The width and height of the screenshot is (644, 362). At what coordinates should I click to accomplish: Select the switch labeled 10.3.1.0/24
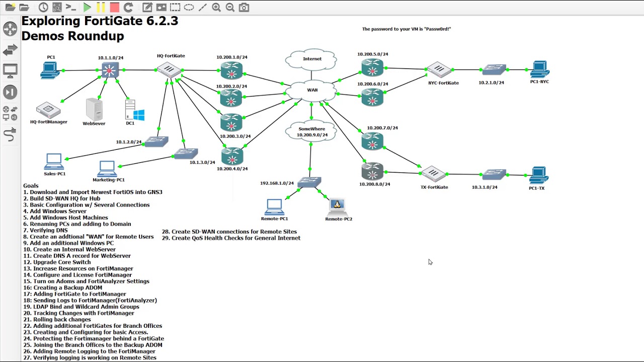pyautogui.click(x=494, y=174)
